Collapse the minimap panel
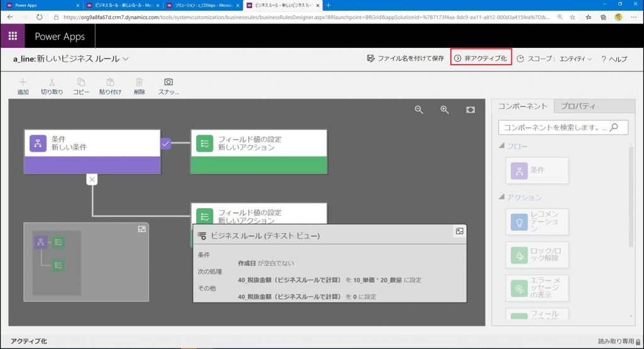The image size is (644, 349). [x=142, y=229]
